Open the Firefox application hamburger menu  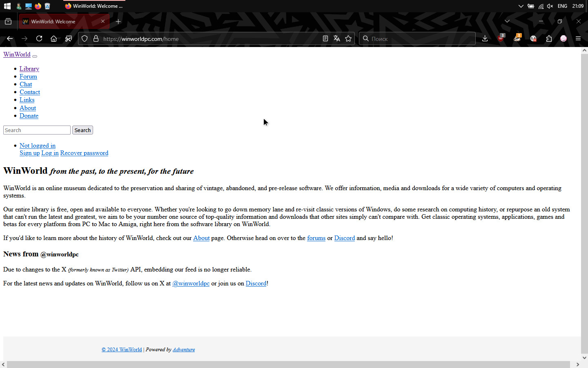tap(578, 38)
